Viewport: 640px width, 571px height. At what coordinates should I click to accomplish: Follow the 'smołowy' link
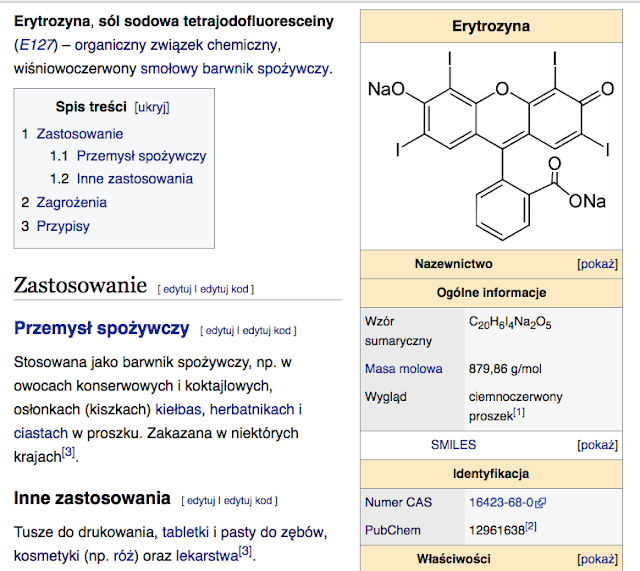click(169, 69)
